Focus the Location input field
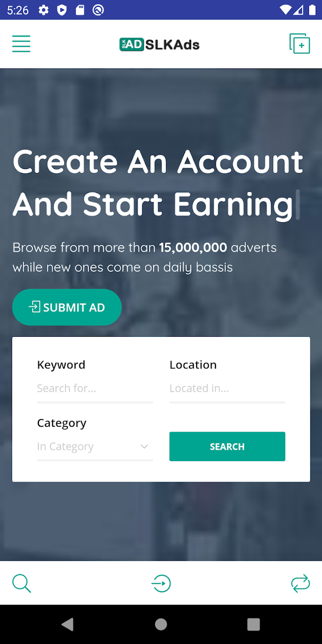 (x=227, y=389)
